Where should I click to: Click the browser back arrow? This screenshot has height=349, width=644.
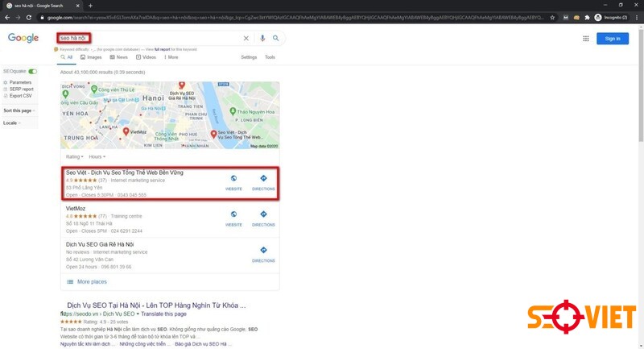[7, 17]
